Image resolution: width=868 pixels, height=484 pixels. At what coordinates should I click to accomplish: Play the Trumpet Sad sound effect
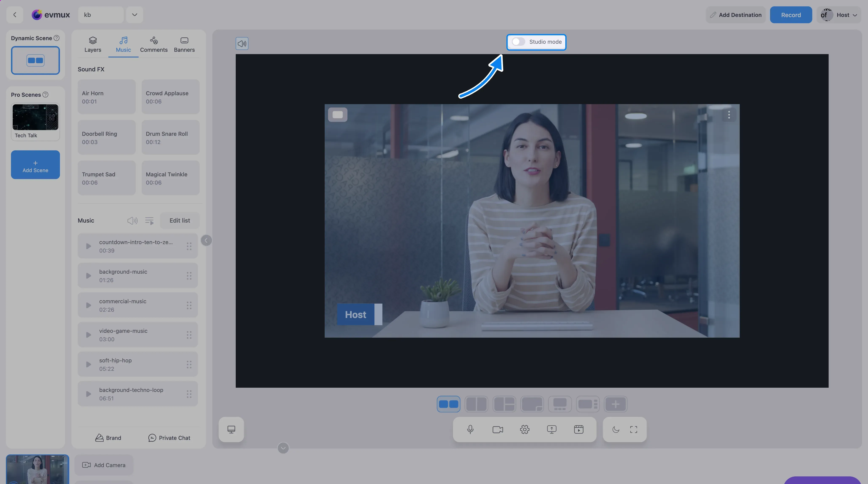[107, 178]
